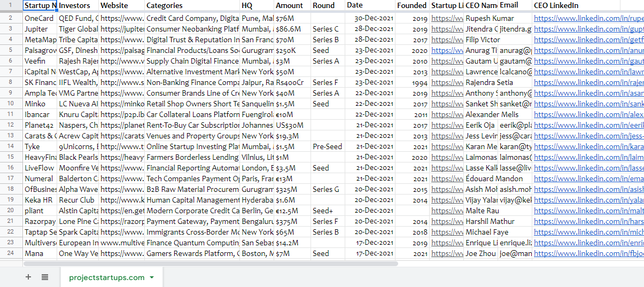Click the Harshil Mathur CEO cell
The height and width of the screenshot is (287, 644).
(490, 221)
